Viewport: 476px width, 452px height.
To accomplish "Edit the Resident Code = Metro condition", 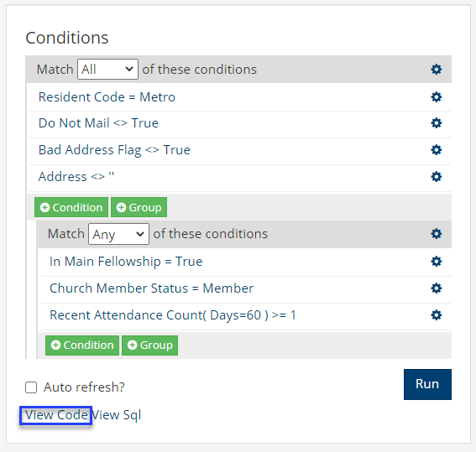I will coord(107,97).
